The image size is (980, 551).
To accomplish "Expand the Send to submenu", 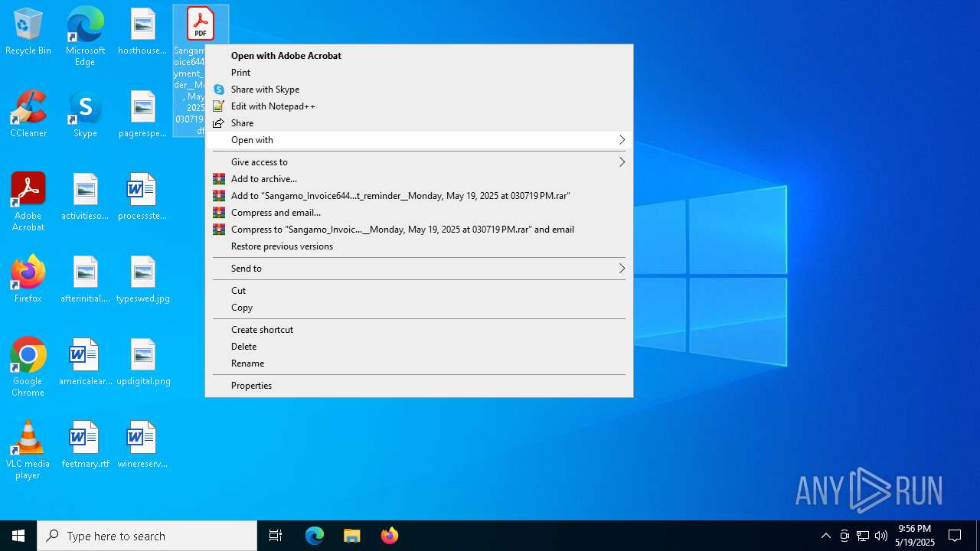I will pos(418,269).
